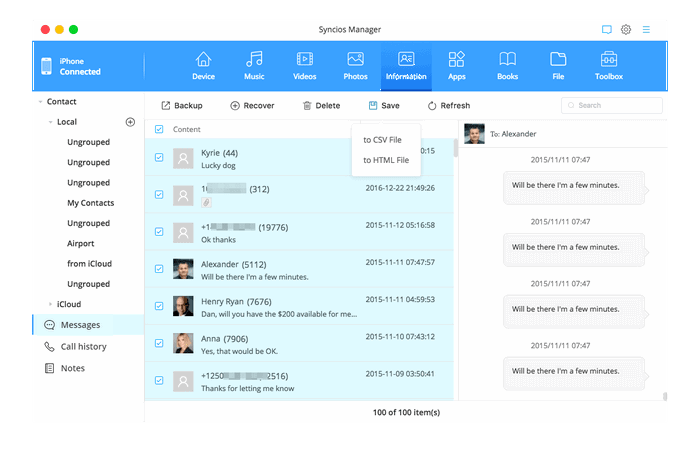
Task: Expand the iCloud contact group
Action: pos(51,304)
